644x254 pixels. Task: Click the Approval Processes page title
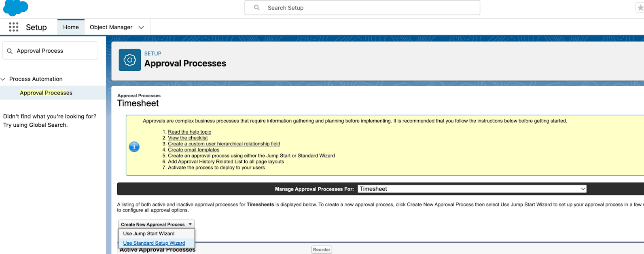pyautogui.click(x=185, y=64)
